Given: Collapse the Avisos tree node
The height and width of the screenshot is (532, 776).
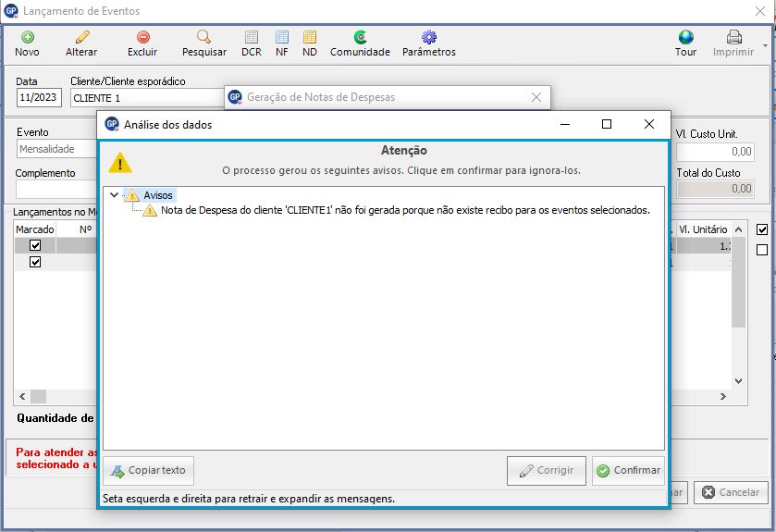Looking at the screenshot, I should tap(114, 195).
